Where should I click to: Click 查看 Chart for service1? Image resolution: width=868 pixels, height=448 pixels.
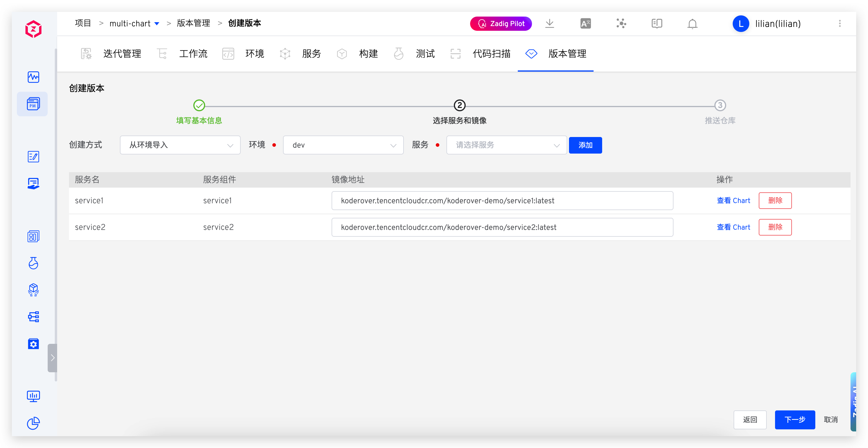(x=733, y=201)
